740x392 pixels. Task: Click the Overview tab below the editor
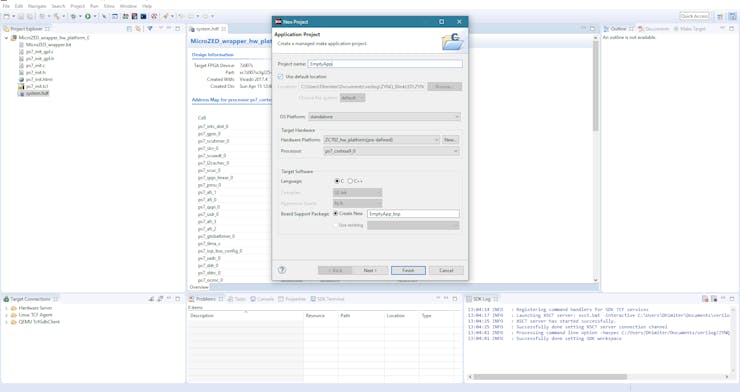coord(199,287)
